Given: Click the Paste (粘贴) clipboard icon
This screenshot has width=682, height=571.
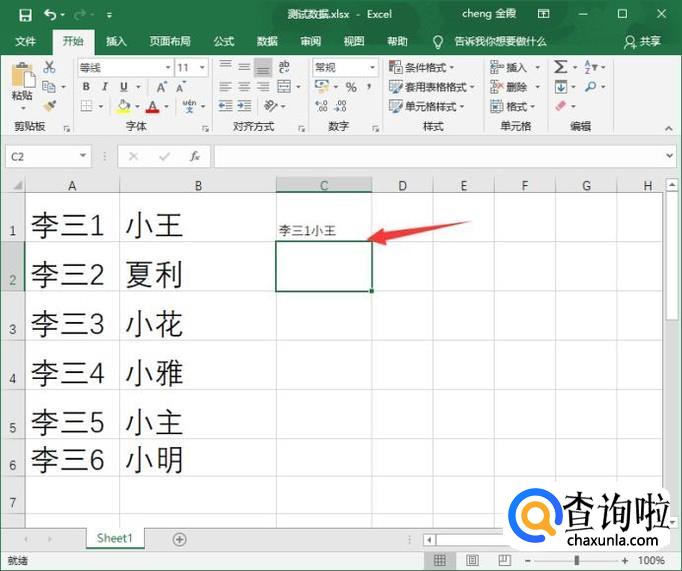Looking at the screenshot, I should click(21, 82).
